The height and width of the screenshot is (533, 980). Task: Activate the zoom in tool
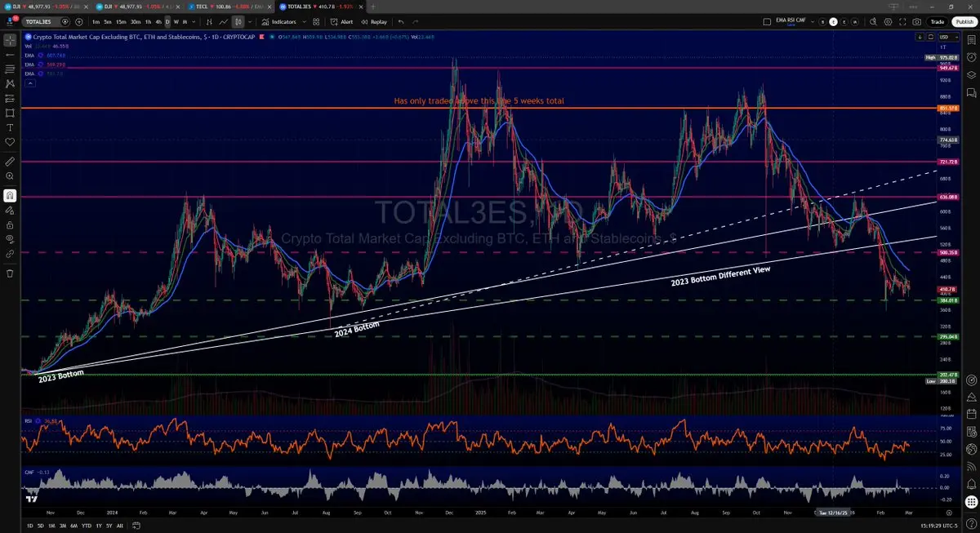pyautogui.click(x=10, y=176)
